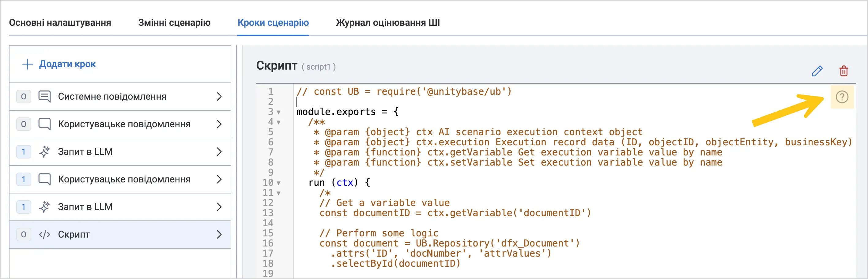Click the Додати крок button

tap(59, 64)
